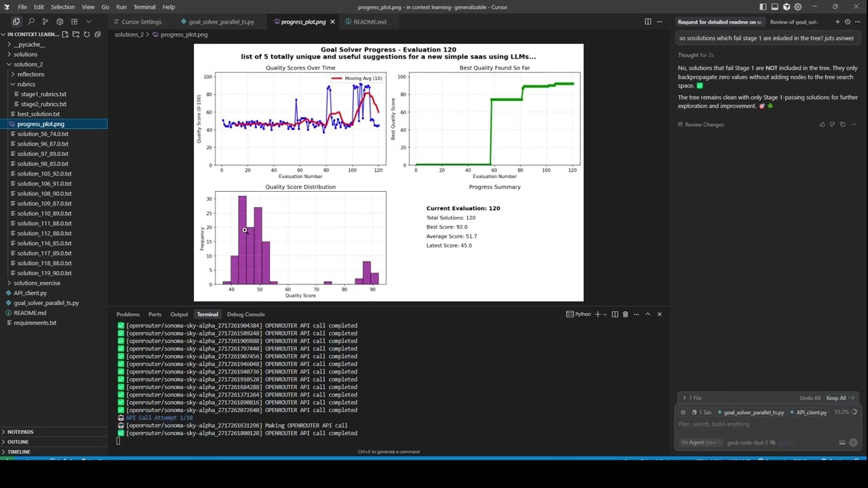Expand the solutions_exercise folder
The width and height of the screenshot is (868, 488).
pos(37,283)
